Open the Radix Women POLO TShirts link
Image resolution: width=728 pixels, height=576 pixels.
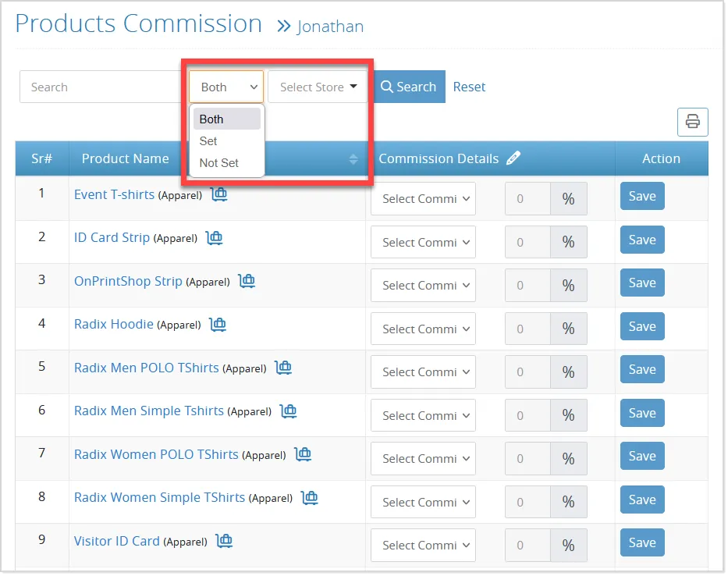[x=156, y=453]
